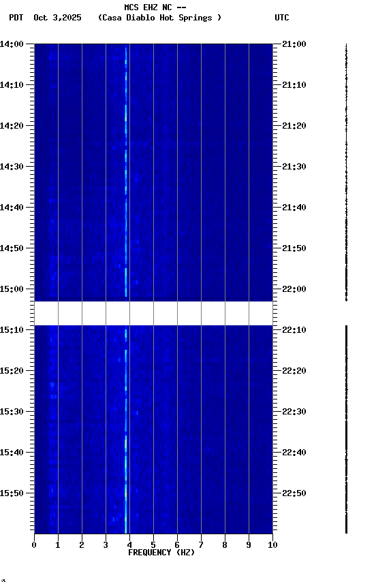The image size is (376, 588).
Task: Click the station title 'MCS EHZ NC --'
Action: [155, 7]
